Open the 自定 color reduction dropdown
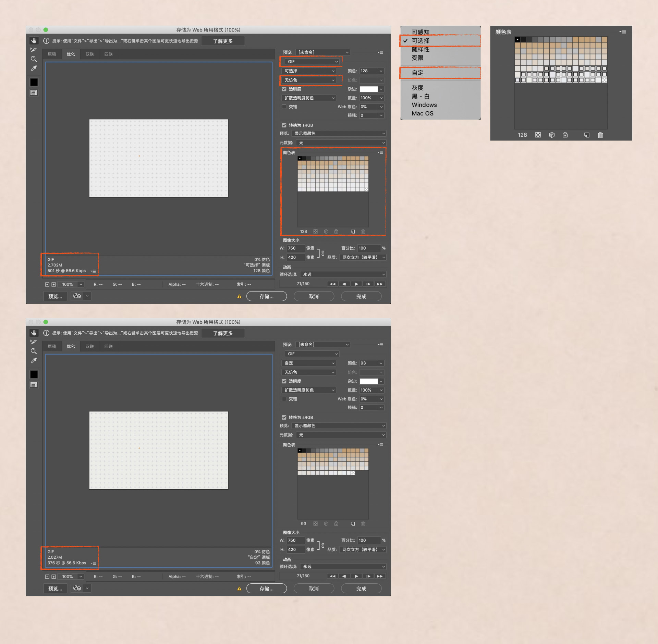 (309, 363)
